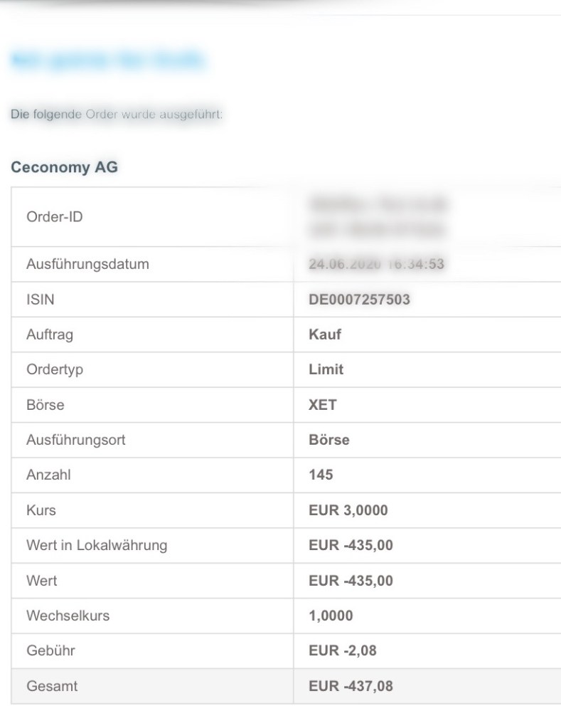Select the ISIN value DE0007257503

[359, 300]
